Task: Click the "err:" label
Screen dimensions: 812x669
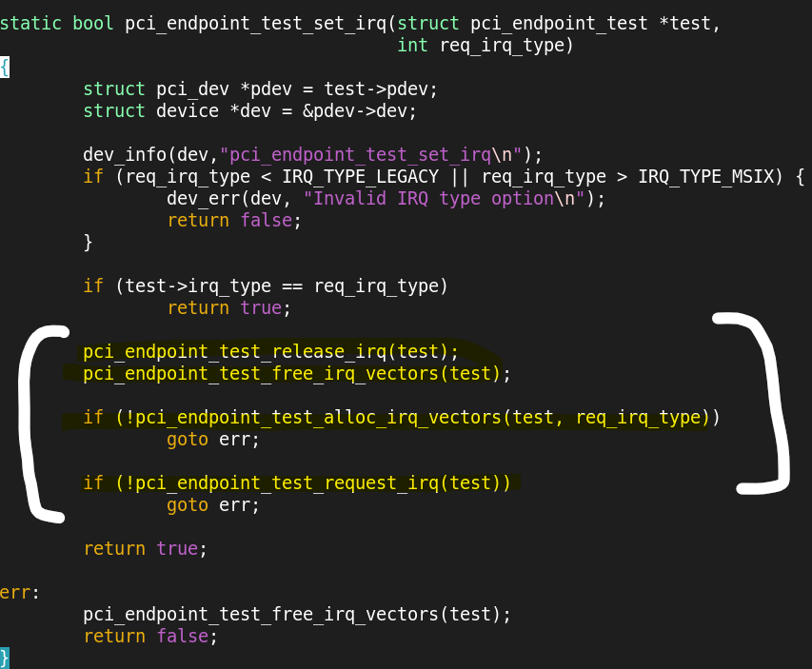Action: tap(19, 592)
